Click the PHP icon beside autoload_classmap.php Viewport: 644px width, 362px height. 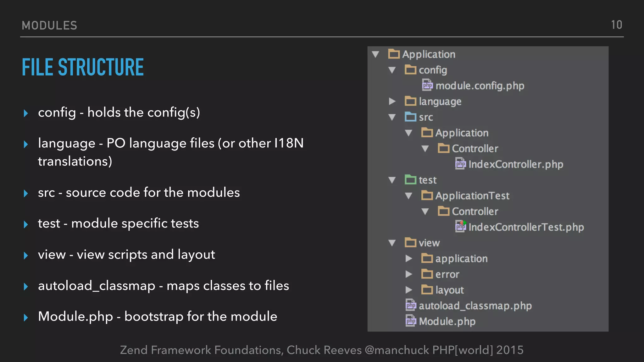pyautogui.click(x=411, y=305)
